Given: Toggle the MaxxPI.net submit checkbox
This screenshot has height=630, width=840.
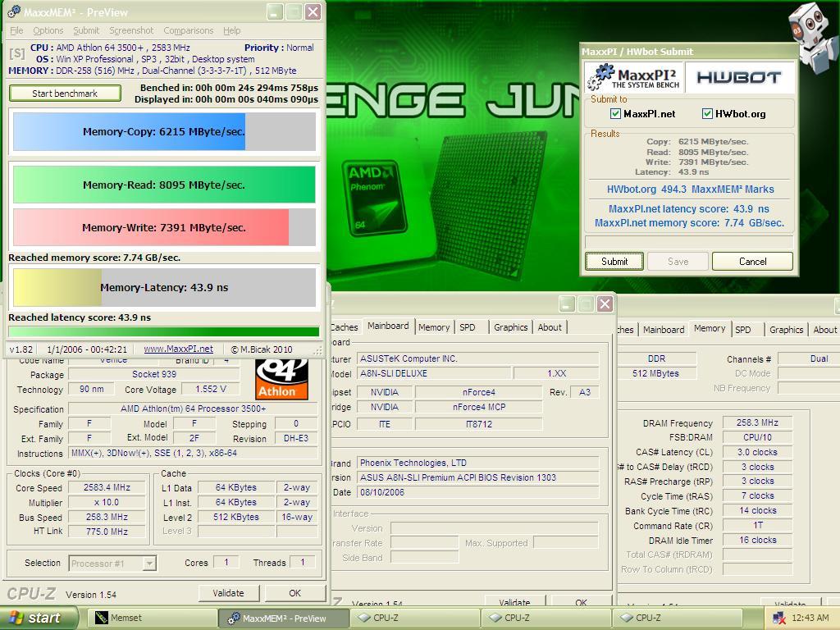Looking at the screenshot, I should point(615,113).
